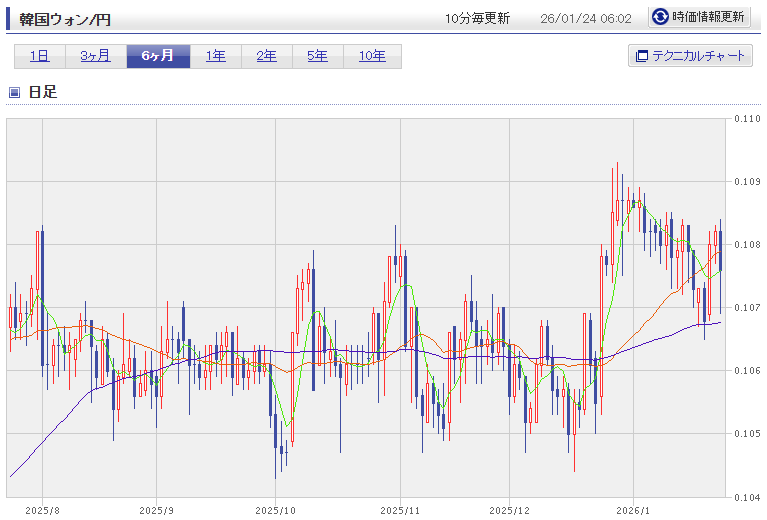
Task: Select the 2025/11 date axis label
Action: (399, 508)
